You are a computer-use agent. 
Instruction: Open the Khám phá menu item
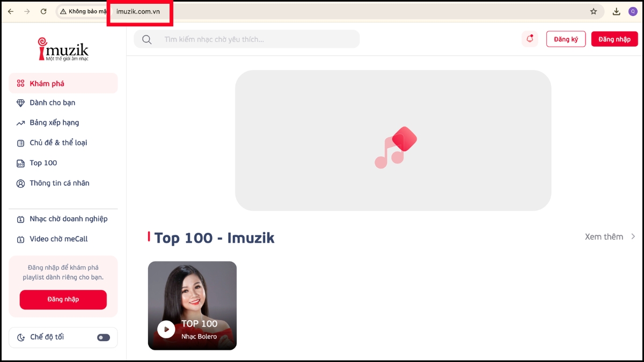63,83
